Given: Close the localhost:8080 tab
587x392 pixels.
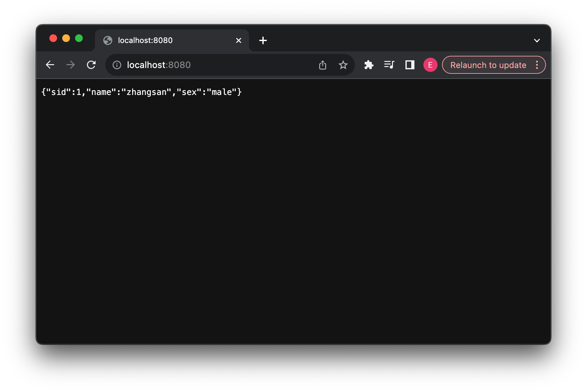Looking at the screenshot, I should pyautogui.click(x=238, y=40).
